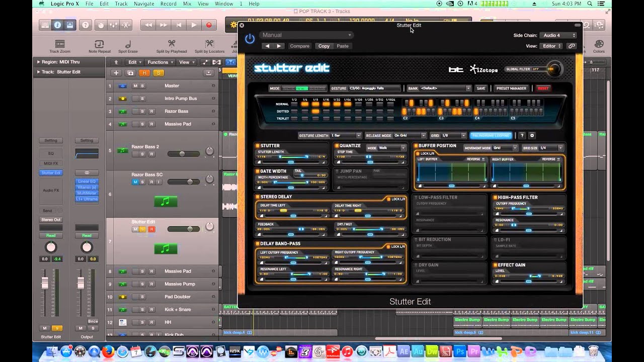Open the Quick Help question mark button
644x362 pixels.
(86, 25)
